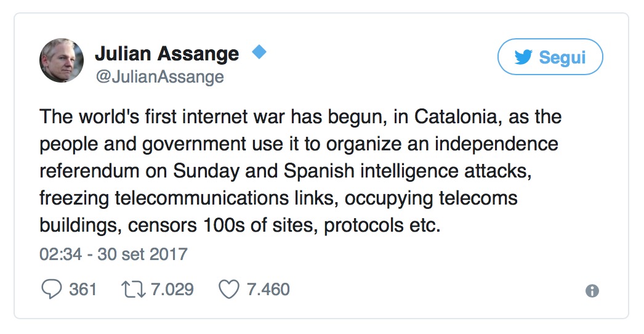Follow the account via the Segui button
This screenshot has height=334, width=644.
click(550, 57)
